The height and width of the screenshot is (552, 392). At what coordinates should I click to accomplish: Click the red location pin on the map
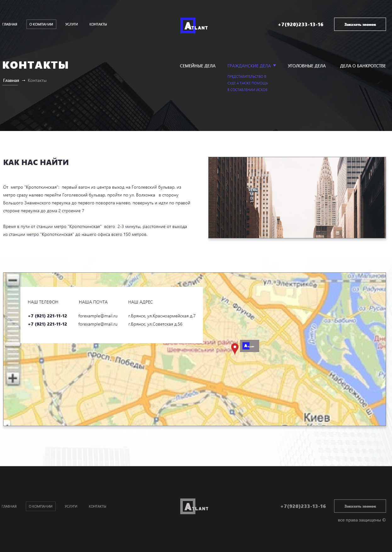(235, 349)
